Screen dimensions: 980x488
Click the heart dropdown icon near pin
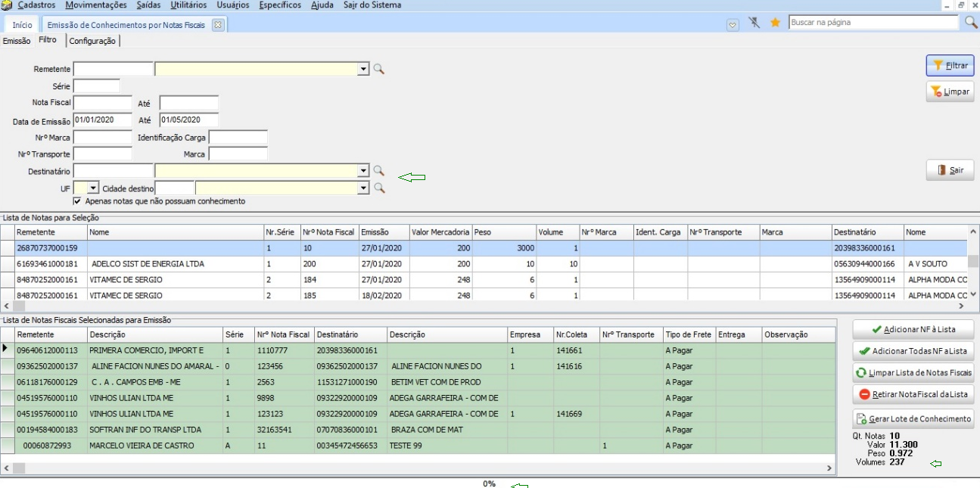coord(733,24)
